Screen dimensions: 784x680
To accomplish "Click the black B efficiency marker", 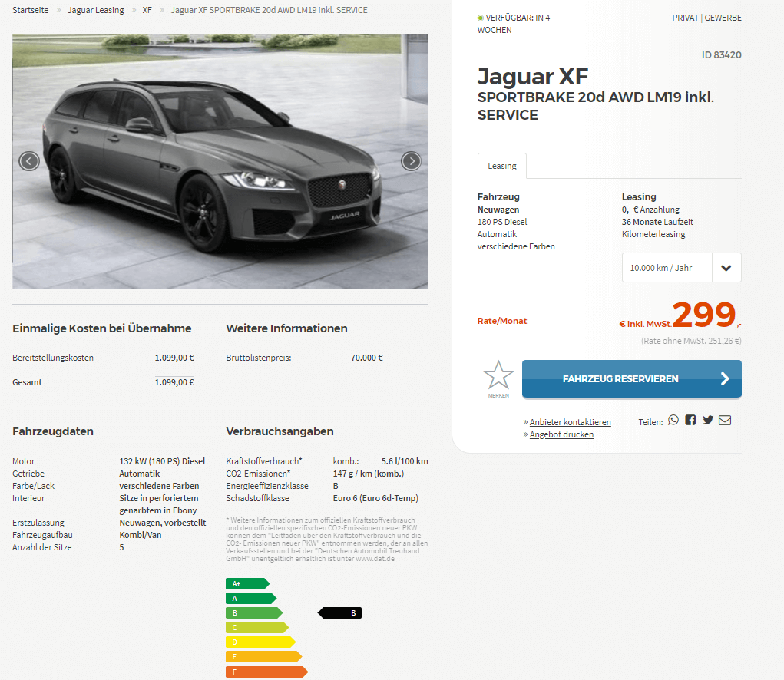I will pyautogui.click(x=339, y=612).
